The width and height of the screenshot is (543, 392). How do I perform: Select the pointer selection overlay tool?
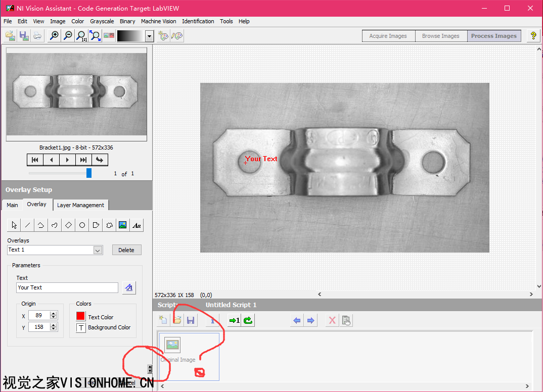pyautogui.click(x=14, y=225)
